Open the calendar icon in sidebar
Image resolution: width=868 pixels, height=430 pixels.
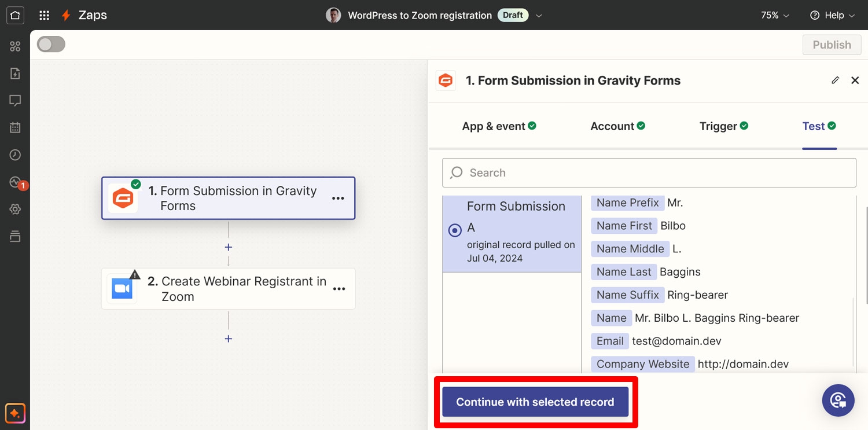[15, 128]
